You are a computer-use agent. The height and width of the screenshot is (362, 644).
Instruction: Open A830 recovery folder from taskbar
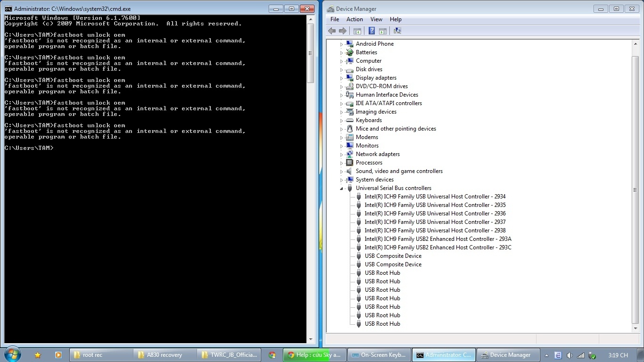(x=165, y=355)
